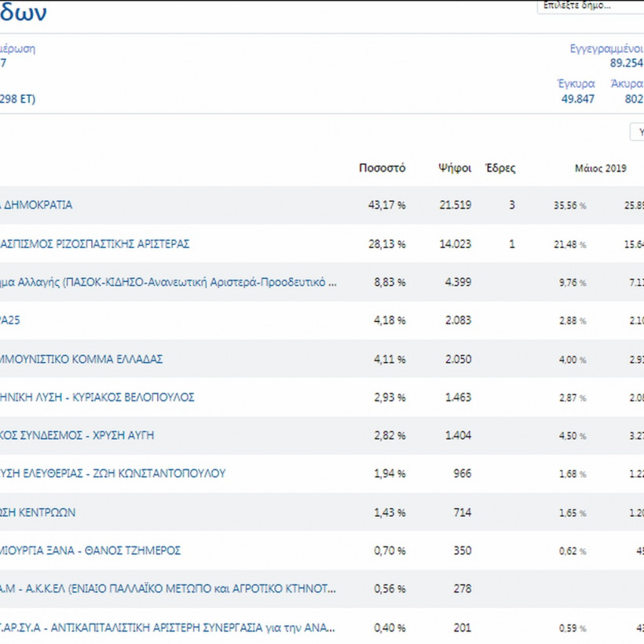Click the percentage 0,70 %
Image resolution: width=644 pixels, height=644 pixels.
tap(390, 551)
